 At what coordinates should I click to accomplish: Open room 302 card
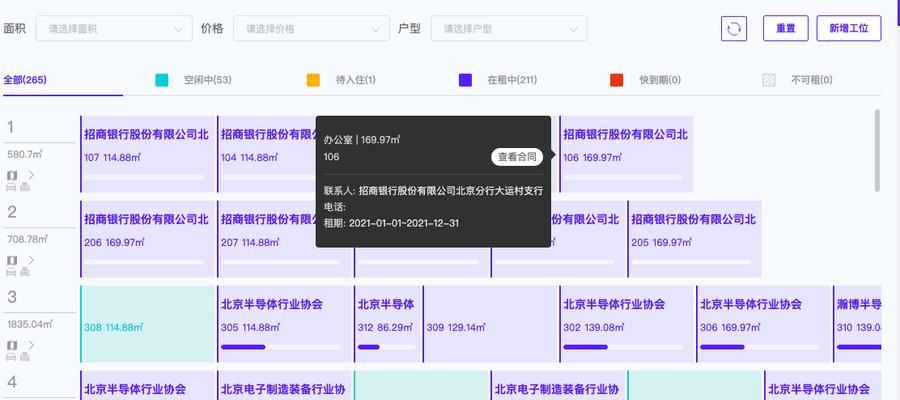(x=627, y=324)
